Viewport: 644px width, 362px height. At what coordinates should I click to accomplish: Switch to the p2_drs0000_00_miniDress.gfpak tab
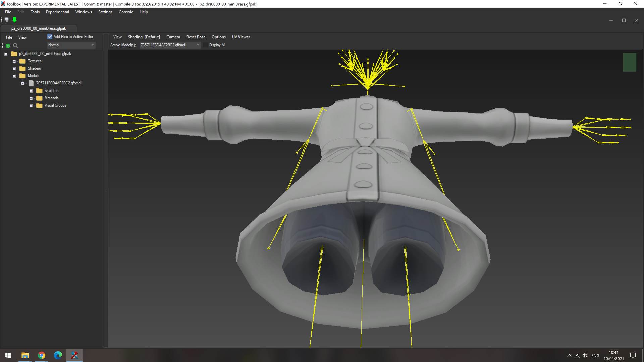point(39,28)
